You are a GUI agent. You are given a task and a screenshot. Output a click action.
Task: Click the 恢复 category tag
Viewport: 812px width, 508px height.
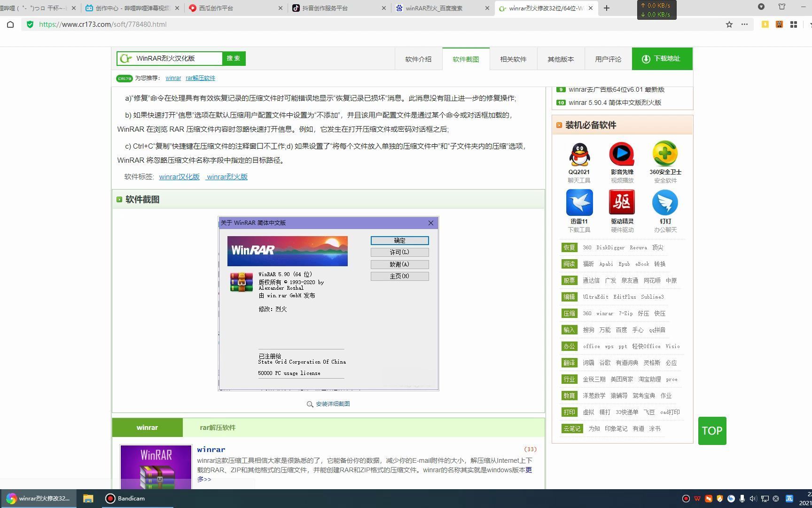coord(569,247)
